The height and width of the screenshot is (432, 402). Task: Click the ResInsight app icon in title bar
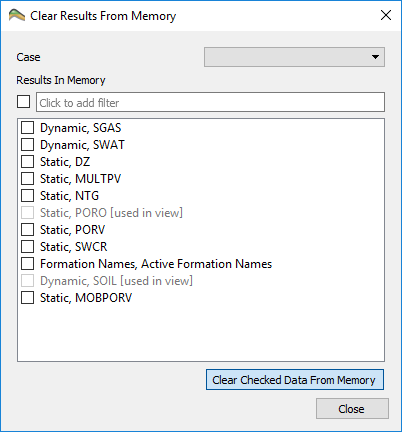(x=17, y=15)
